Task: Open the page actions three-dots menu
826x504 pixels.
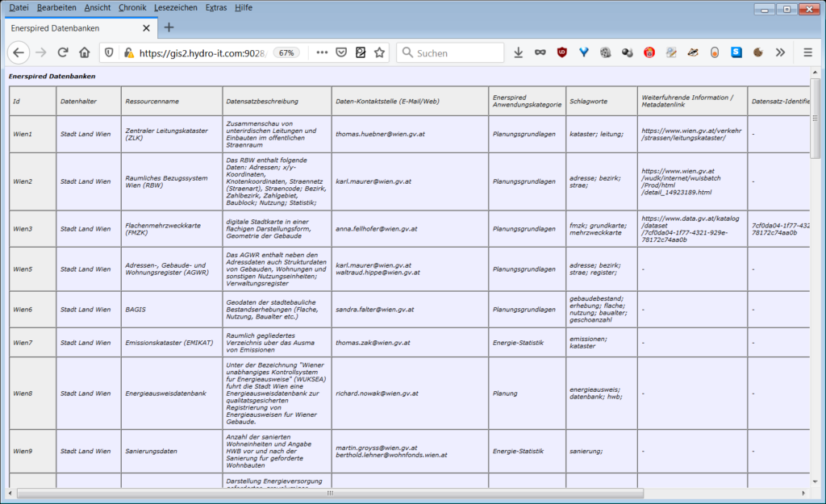Action: (x=322, y=52)
